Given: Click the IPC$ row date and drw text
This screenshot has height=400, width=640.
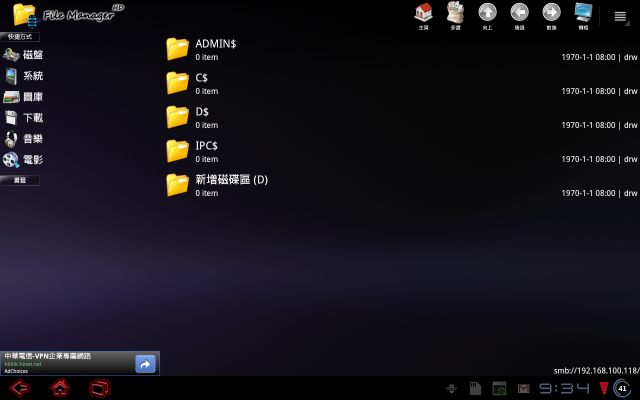Looking at the screenshot, I should [599, 159].
